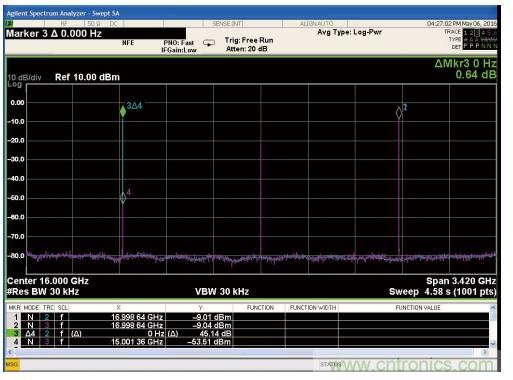Image resolution: width=513 pixels, height=380 pixels.
Task: Click the table scroll down arrow
Action: click(x=493, y=343)
